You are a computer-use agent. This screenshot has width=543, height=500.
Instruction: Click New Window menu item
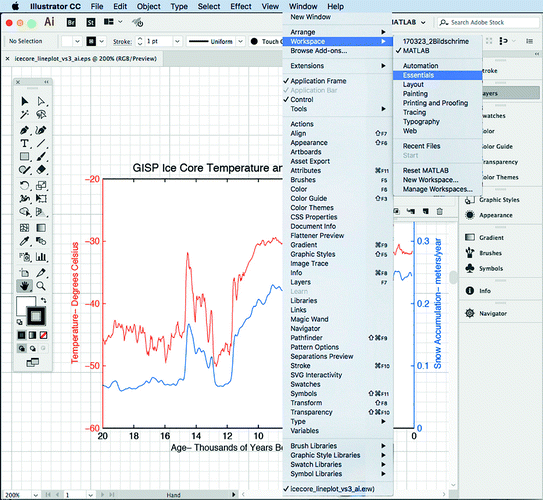point(338,17)
